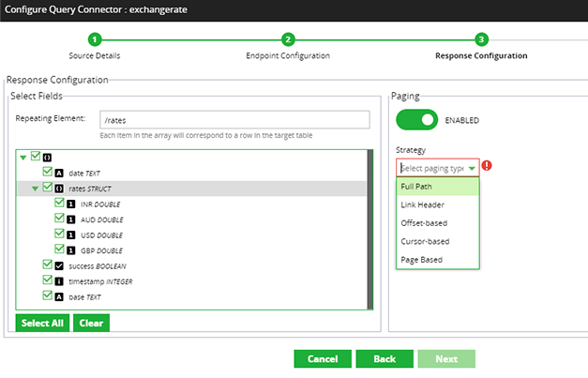Screen dimensions: 588x378
Task: Go to step 3 Response Configuration
Action: [481, 39]
